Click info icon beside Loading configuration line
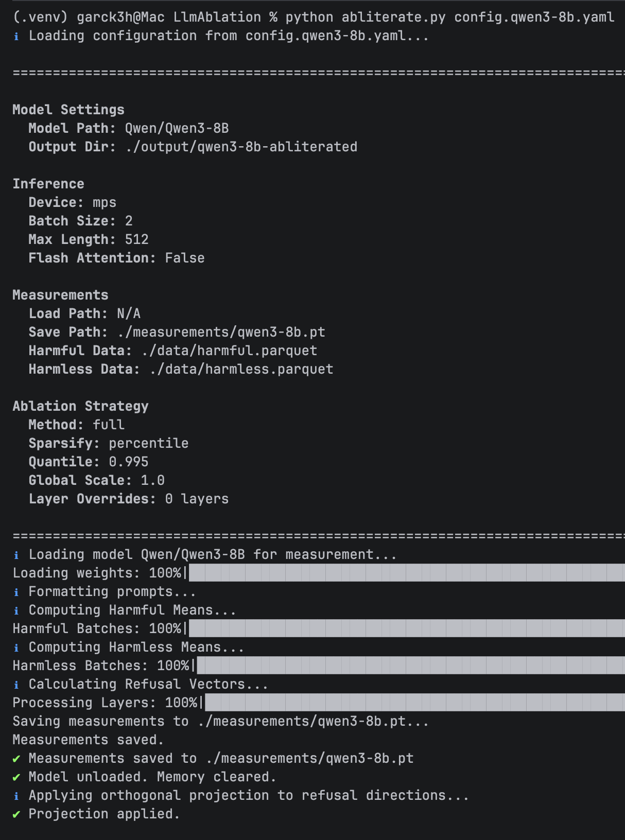625x840 pixels. tap(16, 37)
